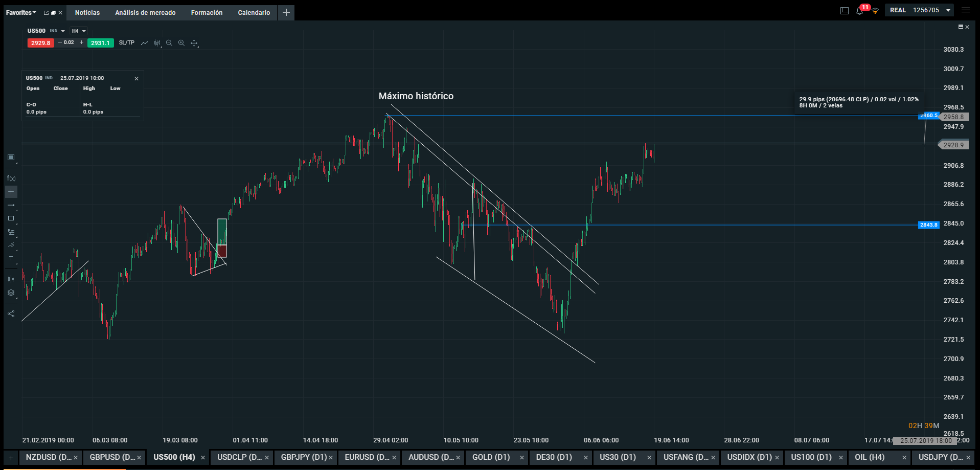Add a new top tab with plus button
The image size is (980, 470).
coord(286,12)
